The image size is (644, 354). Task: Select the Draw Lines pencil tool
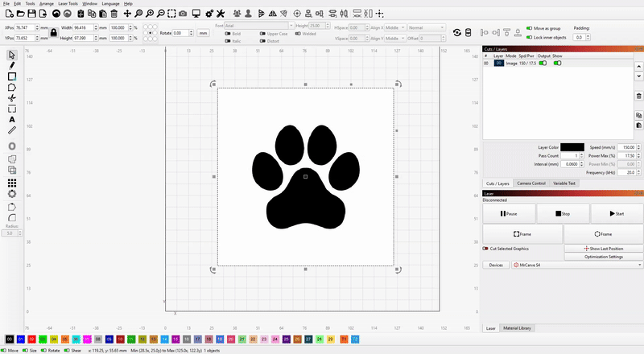(x=12, y=65)
